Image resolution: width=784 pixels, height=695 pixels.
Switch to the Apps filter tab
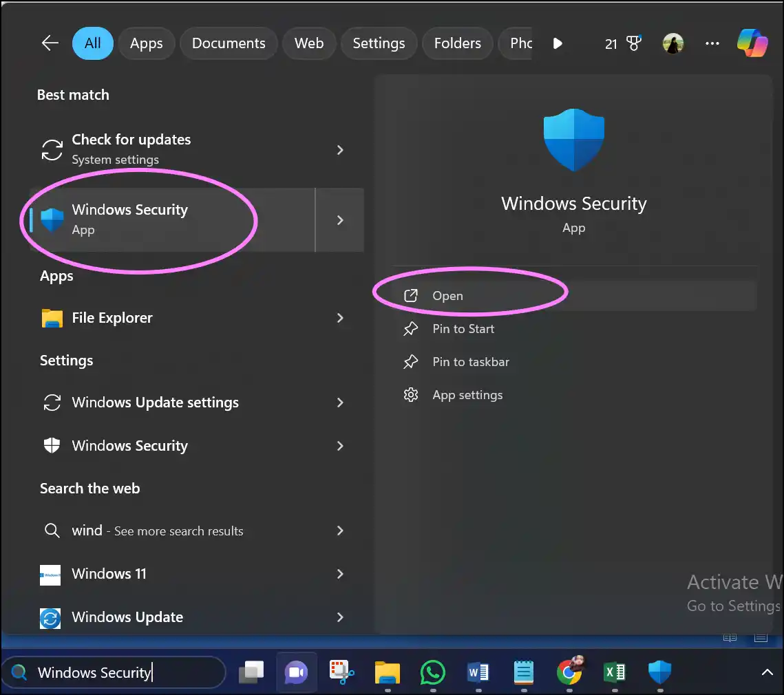[x=146, y=43]
